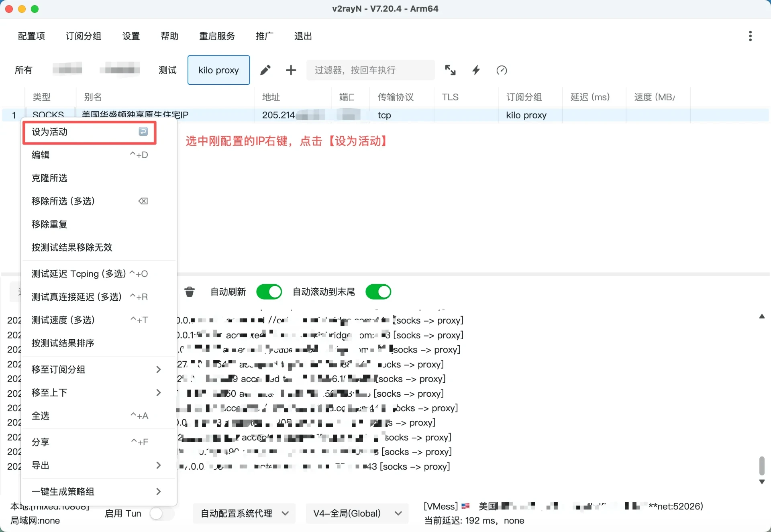Image resolution: width=771 pixels, height=532 pixels.
Task: Choose 移除重复 in context menu
Action: click(x=99, y=224)
